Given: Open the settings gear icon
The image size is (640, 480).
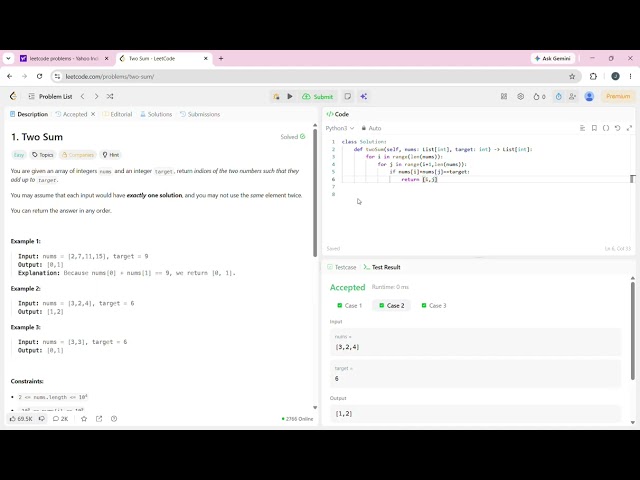Looking at the screenshot, I should click(520, 96).
